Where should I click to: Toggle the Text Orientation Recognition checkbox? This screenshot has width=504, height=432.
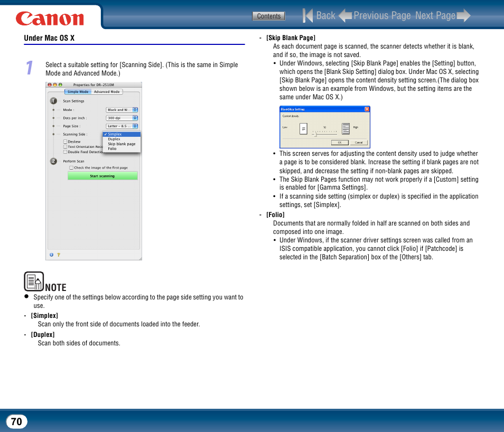(x=66, y=147)
